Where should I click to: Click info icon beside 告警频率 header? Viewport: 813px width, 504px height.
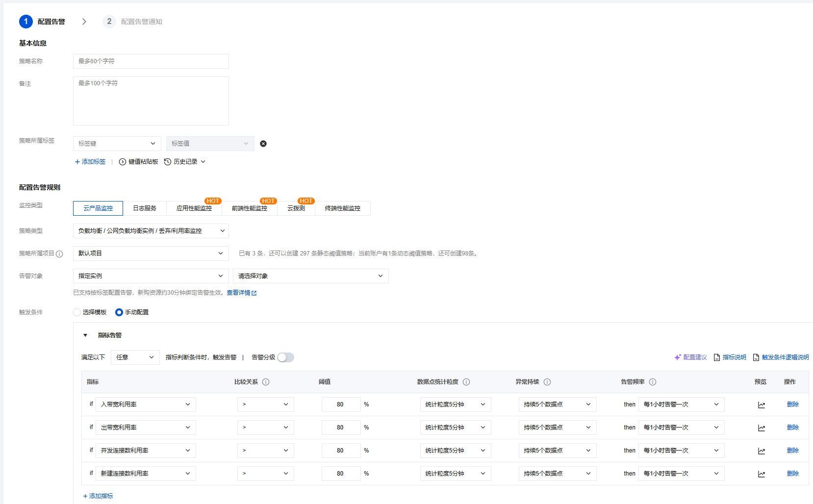653,382
